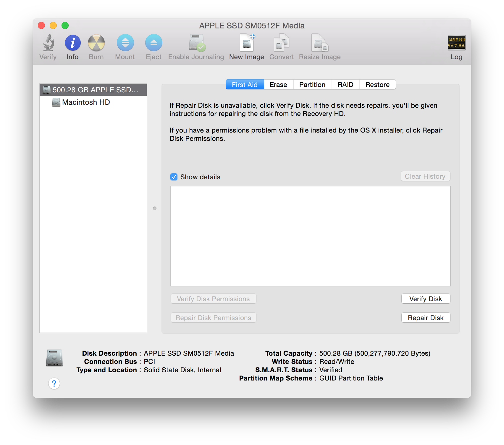The image size is (504, 445).
Task: Click the Convert toolbar icon
Action: point(281,43)
